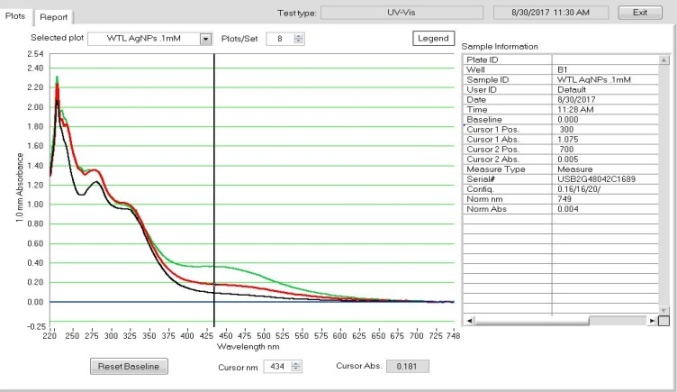Click the date and time field 8/30/2017 11:30 AM

click(550, 13)
